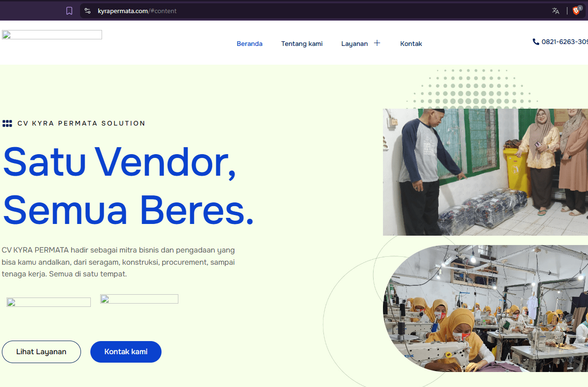The height and width of the screenshot is (387, 588).
Task: Select the blue Kontak kami button
Action: tap(126, 352)
